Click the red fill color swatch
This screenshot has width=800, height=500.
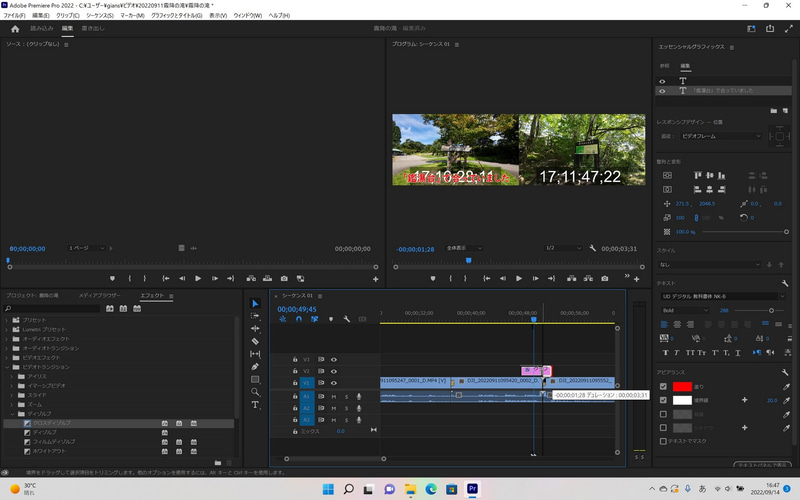tap(682, 387)
